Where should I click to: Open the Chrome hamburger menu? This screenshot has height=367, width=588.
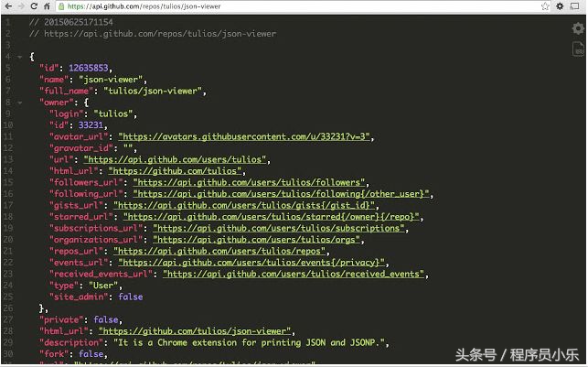[x=577, y=6]
